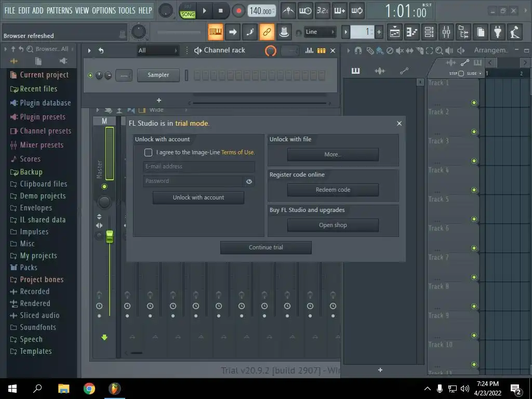
Task: Toggle the Channel rack graph editor icon
Action: 309,50
